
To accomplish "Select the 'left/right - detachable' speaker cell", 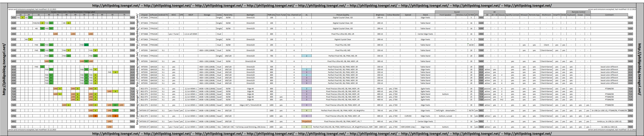I will tap(445, 110).
